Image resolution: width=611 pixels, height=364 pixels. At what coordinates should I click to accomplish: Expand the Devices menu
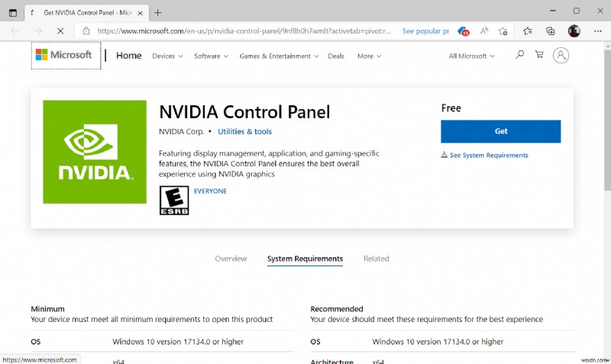[167, 56]
